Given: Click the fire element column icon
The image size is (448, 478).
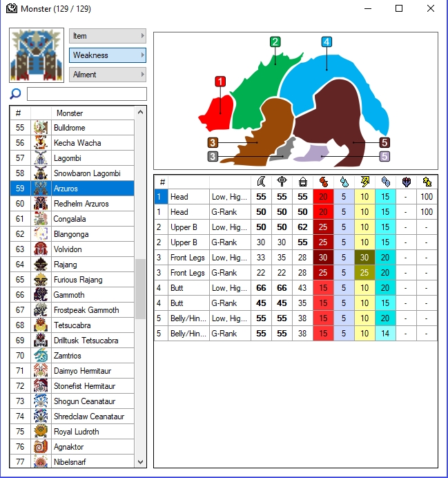Looking at the screenshot, I should [x=324, y=182].
